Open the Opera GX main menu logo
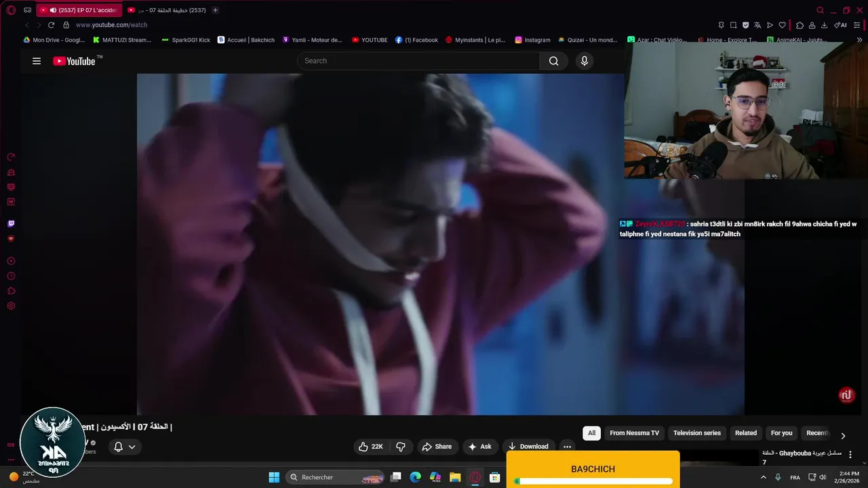868x488 pixels. (x=11, y=10)
